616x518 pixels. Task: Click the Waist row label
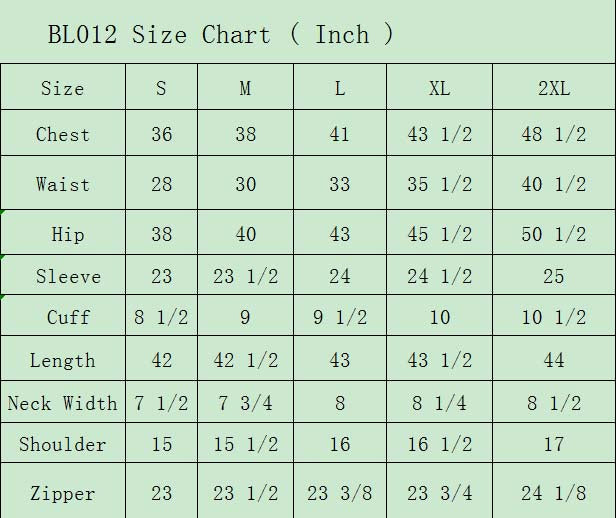coord(63,183)
